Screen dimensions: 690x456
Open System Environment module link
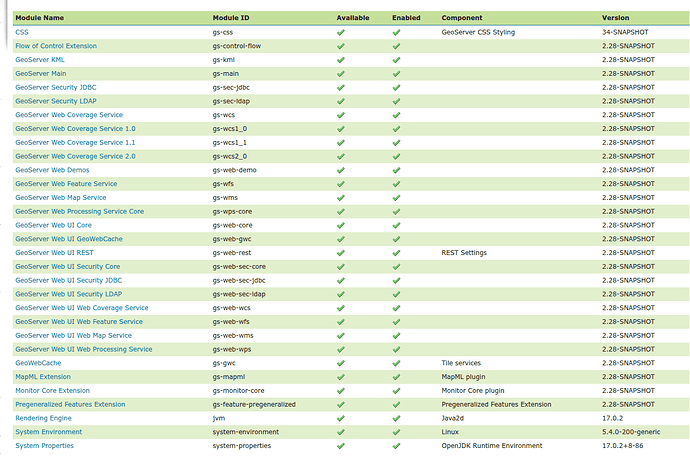point(49,432)
